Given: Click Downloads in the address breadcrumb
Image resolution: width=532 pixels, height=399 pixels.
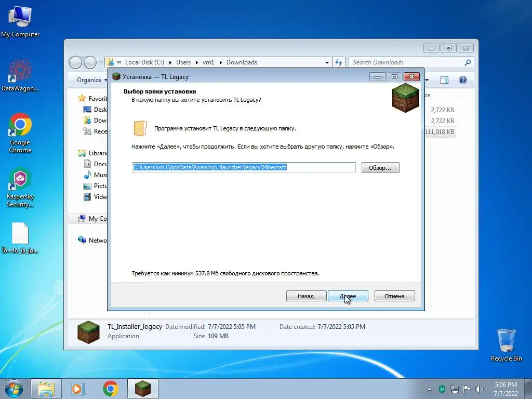Looking at the screenshot, I should click(x=242, y=62).
